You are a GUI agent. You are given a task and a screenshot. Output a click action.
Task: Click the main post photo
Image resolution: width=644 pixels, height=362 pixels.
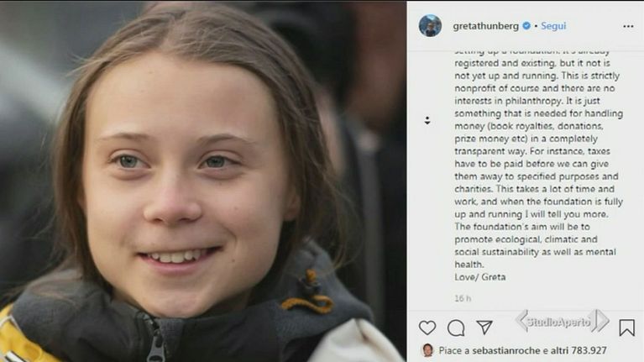[203, 181]
